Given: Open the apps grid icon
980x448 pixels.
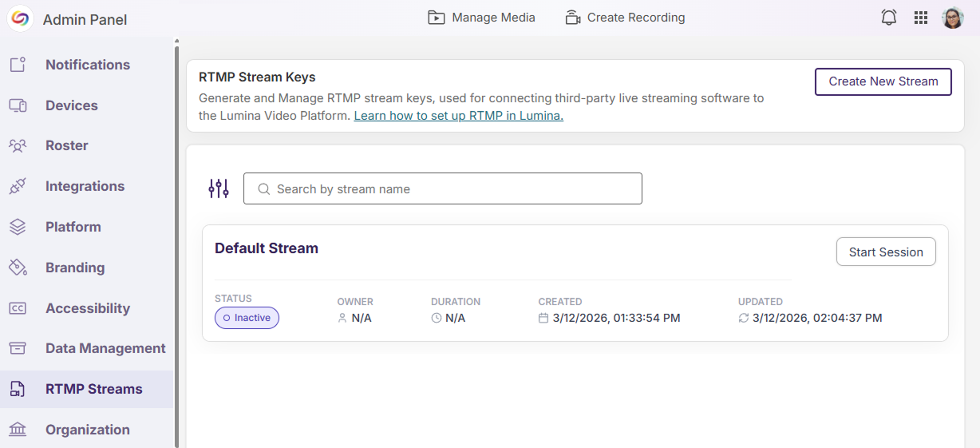Looking at the screenshot, I should click(x=921, y=18).
